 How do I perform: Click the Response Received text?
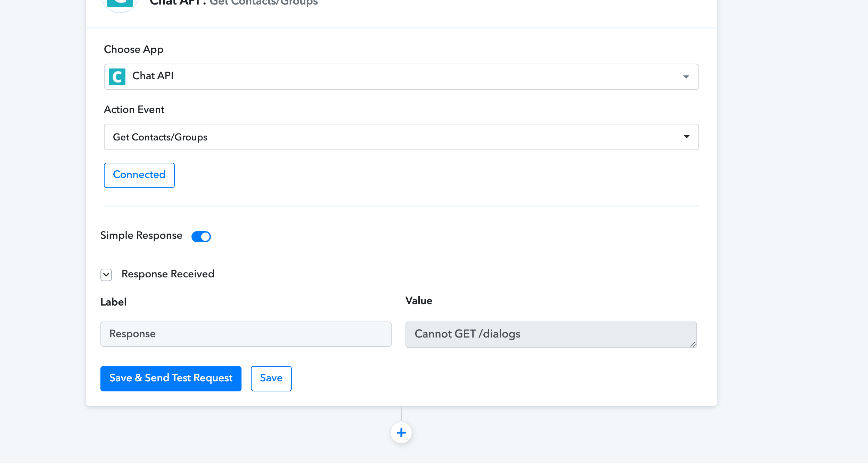coord(168,274)
